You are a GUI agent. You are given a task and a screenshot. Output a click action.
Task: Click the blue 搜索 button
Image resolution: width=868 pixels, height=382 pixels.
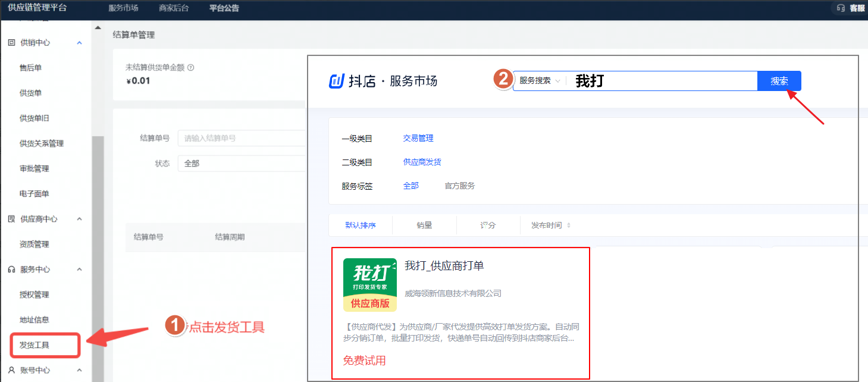pyautogui.click(x=779, y=81)
